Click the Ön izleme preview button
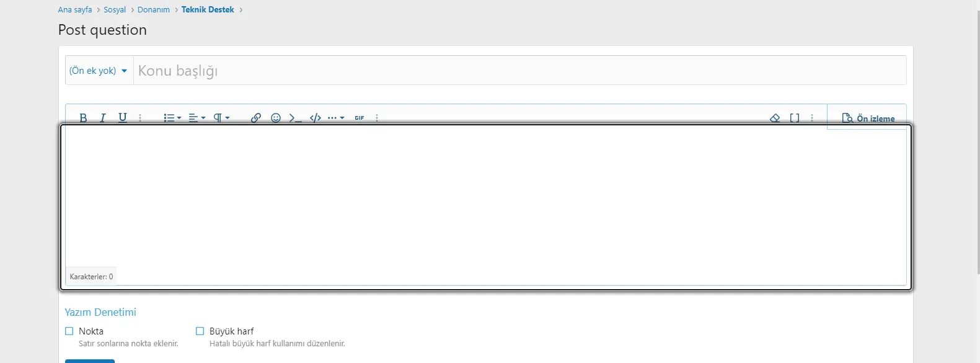This screenshot has width=980, height=363. click(868, 118)
